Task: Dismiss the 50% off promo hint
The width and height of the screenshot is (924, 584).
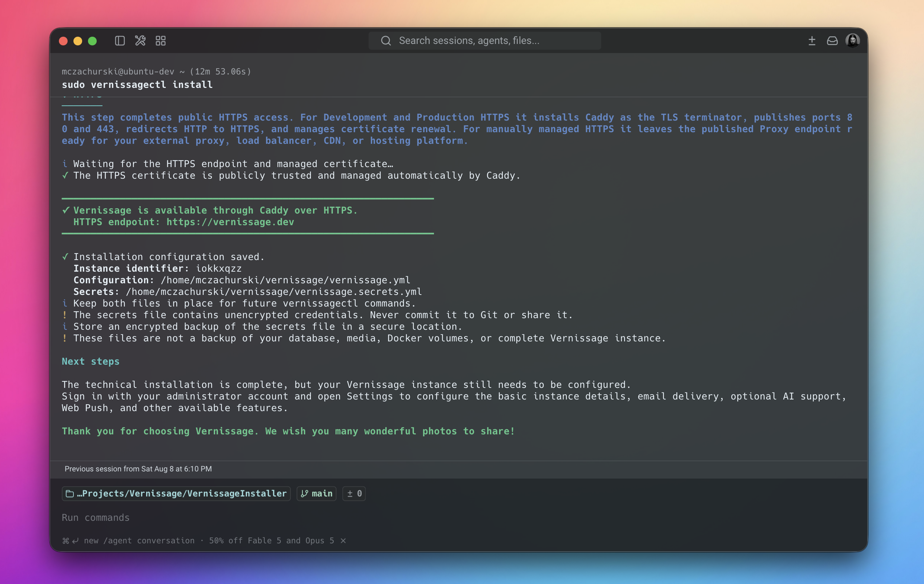Action: 344,541
